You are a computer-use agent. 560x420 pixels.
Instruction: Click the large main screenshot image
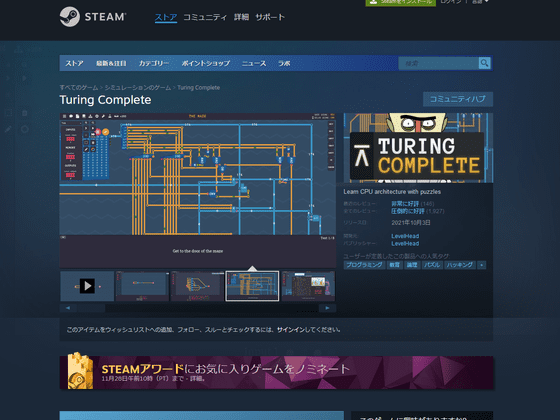click(198, 191)
